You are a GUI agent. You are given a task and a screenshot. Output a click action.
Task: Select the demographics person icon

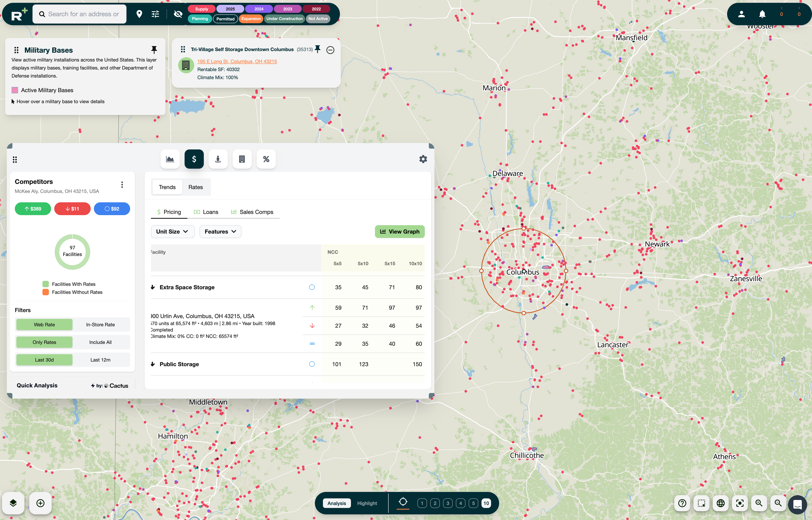coord(218,159)
